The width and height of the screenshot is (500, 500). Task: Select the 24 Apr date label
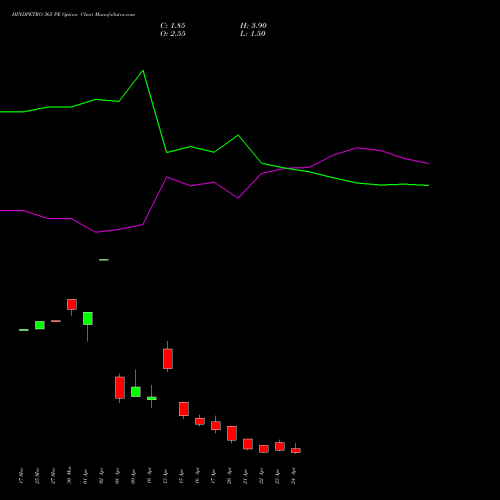(293, 476)
